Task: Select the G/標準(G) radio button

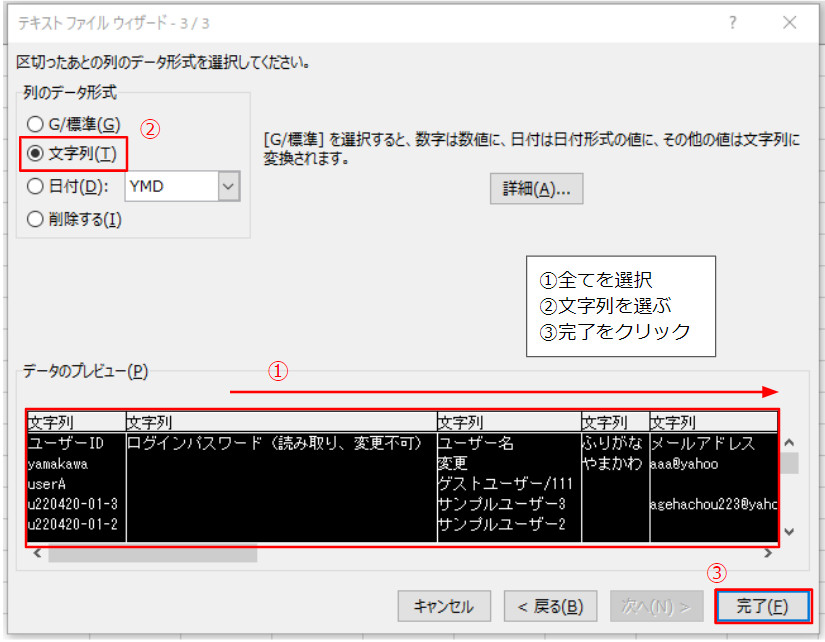Action: (x=35, y=125)
